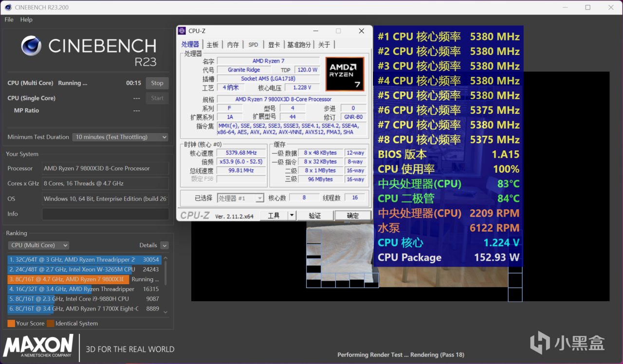Click the CPU 使用率 100% overlay row
The image size is (623, 364).
coord(448,169)
